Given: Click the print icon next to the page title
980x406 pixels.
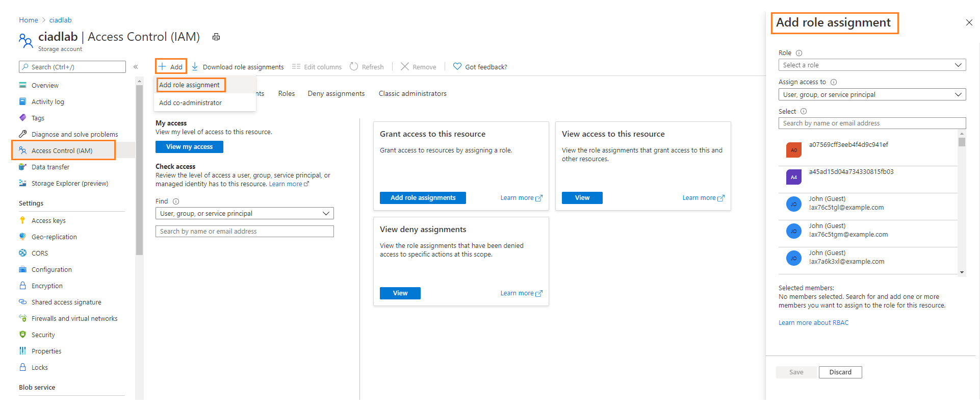Looking at the screenshot, I should point(216,37).
